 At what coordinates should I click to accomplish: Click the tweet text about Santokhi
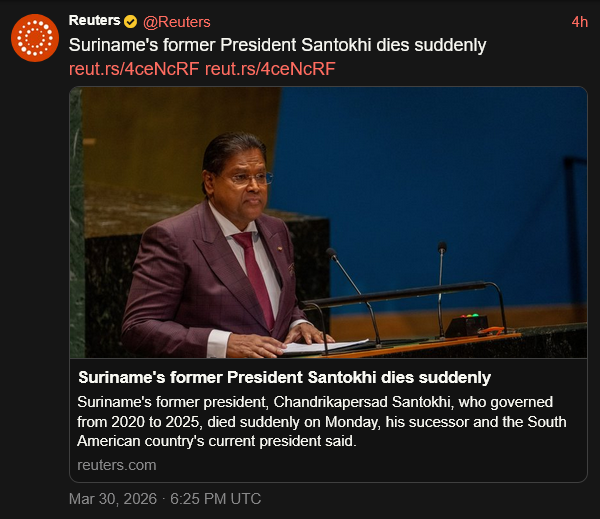pyautogui.click(x=277, y=45)
